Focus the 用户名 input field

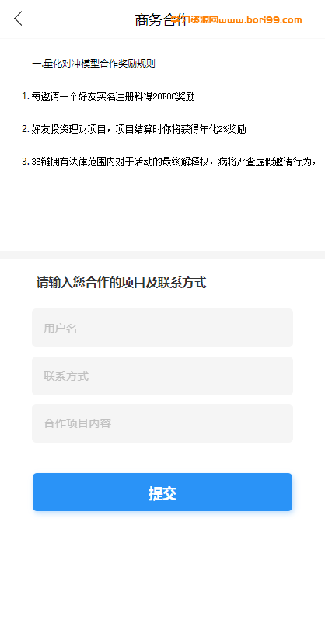(x=162, y=328)
